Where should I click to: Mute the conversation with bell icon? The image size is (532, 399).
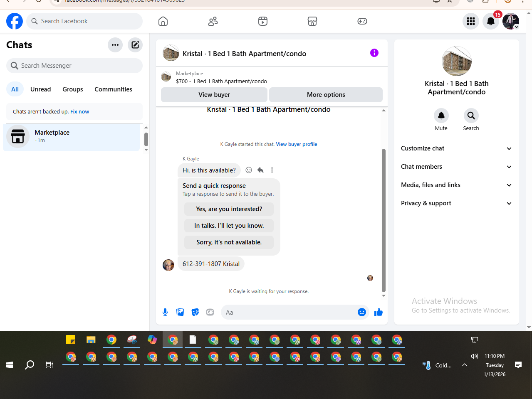[x=441, y=116]
